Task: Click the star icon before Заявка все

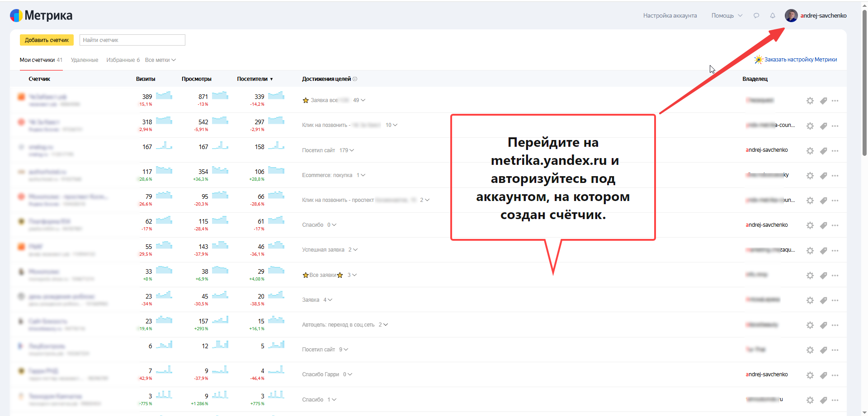Action: tap(306, 100)
